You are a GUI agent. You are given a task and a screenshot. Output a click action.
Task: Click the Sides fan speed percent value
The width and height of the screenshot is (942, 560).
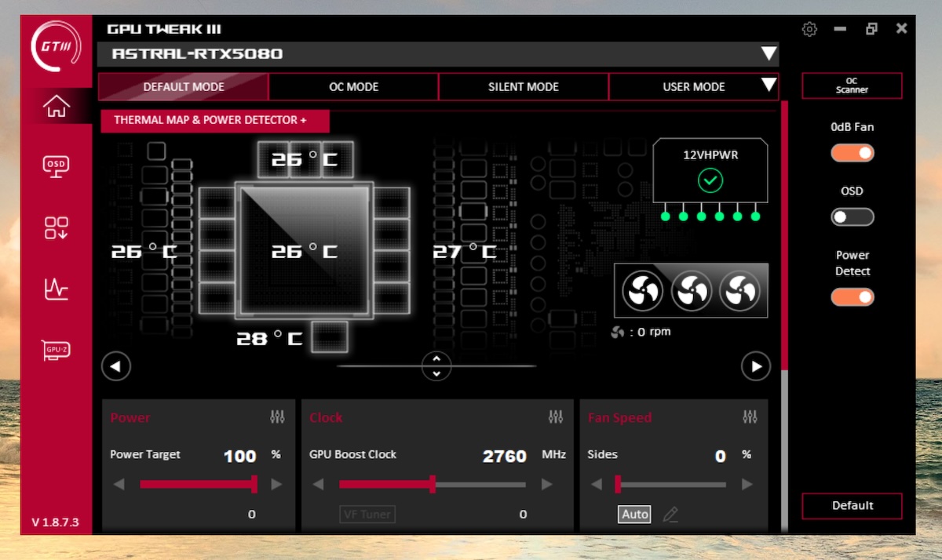tap(720, 456)
